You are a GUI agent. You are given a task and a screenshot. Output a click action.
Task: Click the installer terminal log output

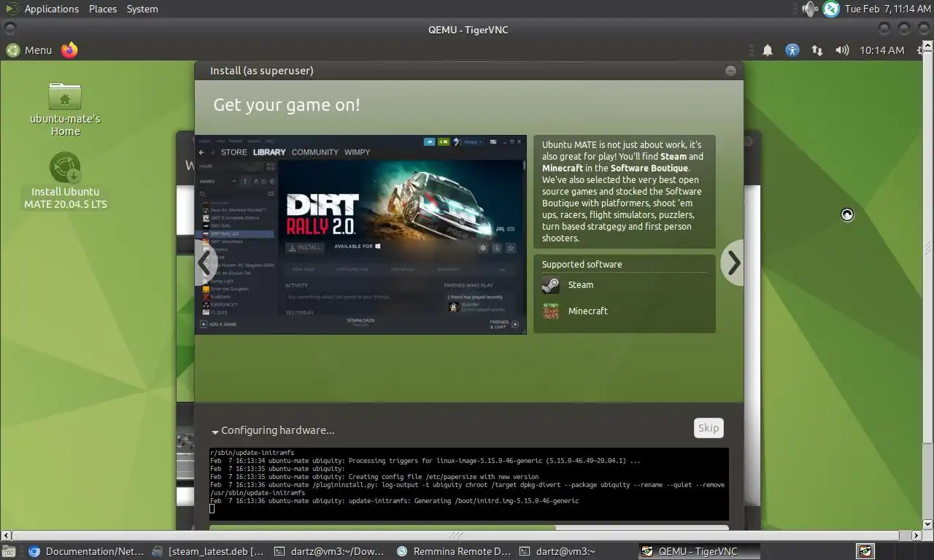click(468, 484)
